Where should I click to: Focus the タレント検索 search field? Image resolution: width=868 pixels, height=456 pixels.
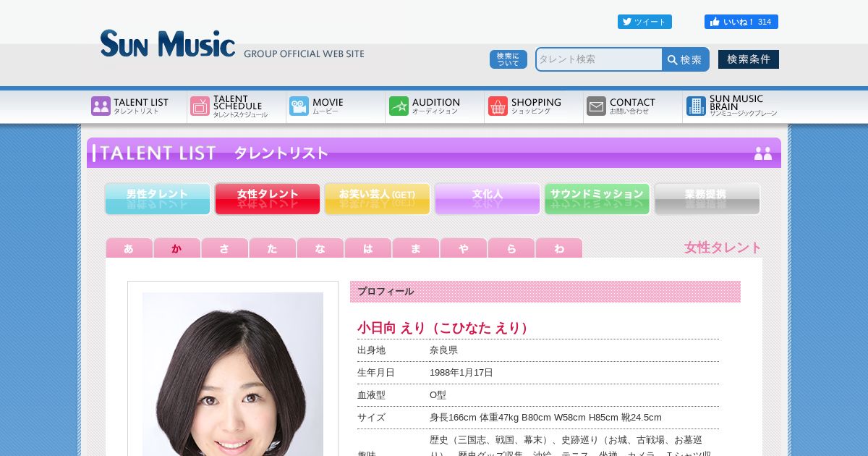click(599, 59)
